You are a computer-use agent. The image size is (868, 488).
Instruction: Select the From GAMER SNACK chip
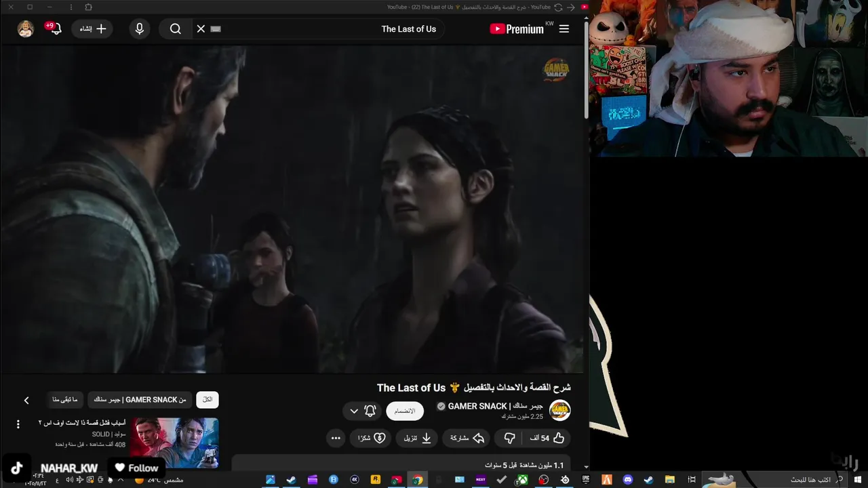(140, 399)
